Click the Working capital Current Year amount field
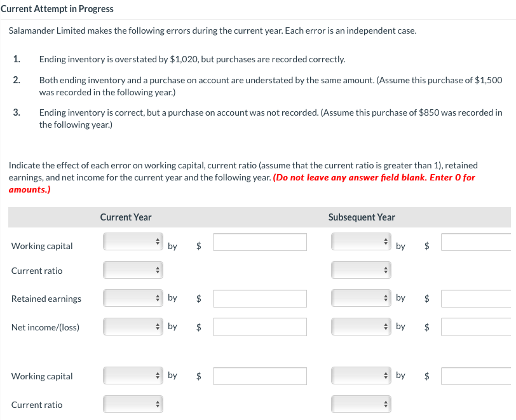This screenshot has width=516, height=420. pos(259,241)
